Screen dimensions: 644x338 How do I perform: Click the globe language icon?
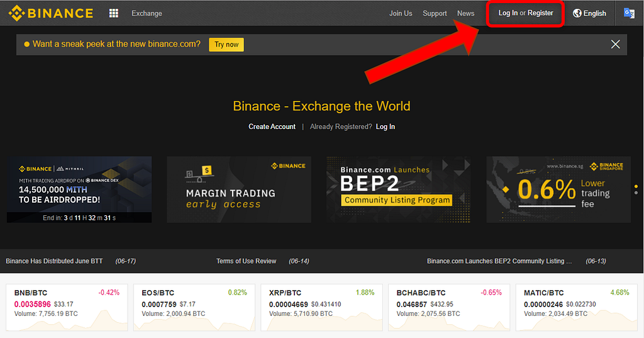pos(577,13)
